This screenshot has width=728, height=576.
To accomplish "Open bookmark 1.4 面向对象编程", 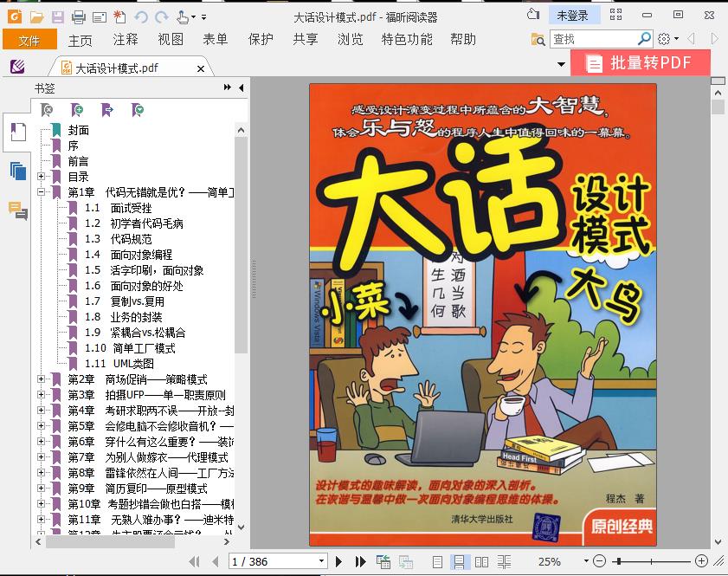I will coord(129,255).
